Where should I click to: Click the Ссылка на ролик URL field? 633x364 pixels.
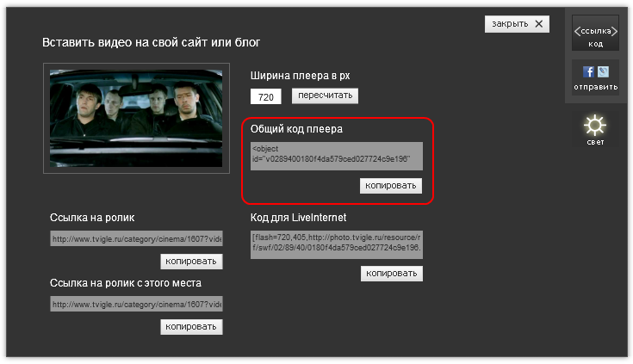coord(136,238)
